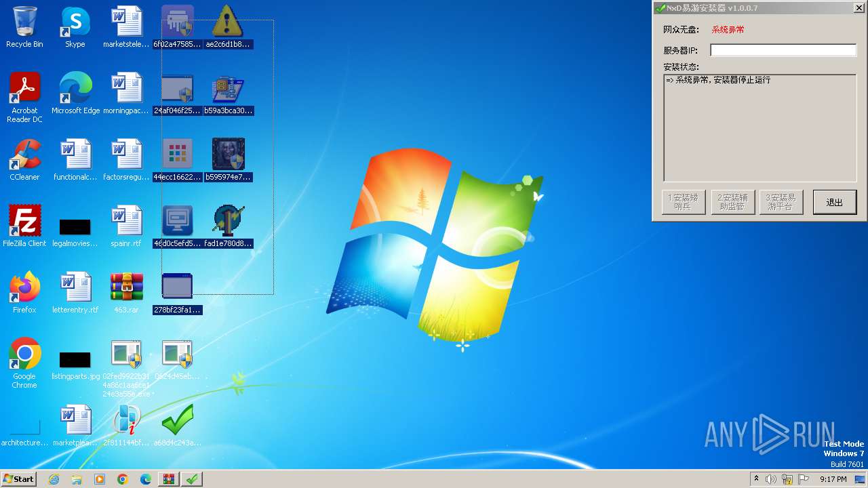The image size is (868, 488).
Task: Select the FileZilla Client shortcut
Action: click(24, 226)
